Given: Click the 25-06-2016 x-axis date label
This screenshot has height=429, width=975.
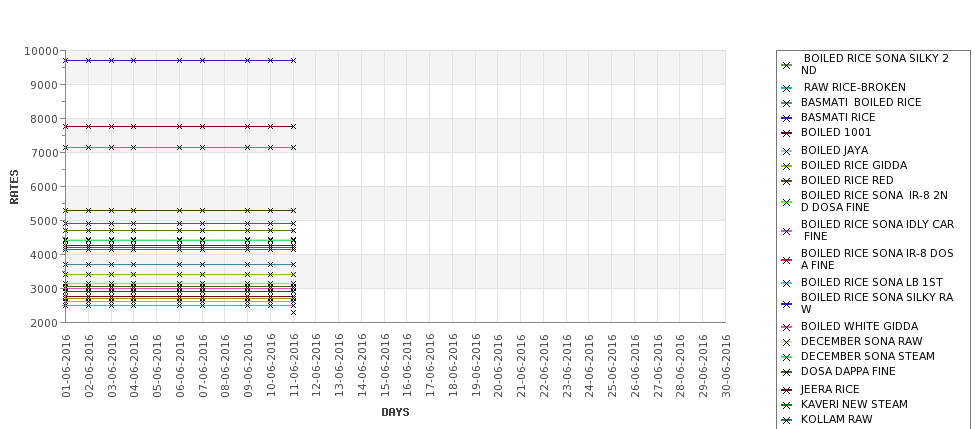Looking at the screenshot, I should click(612, 366).
